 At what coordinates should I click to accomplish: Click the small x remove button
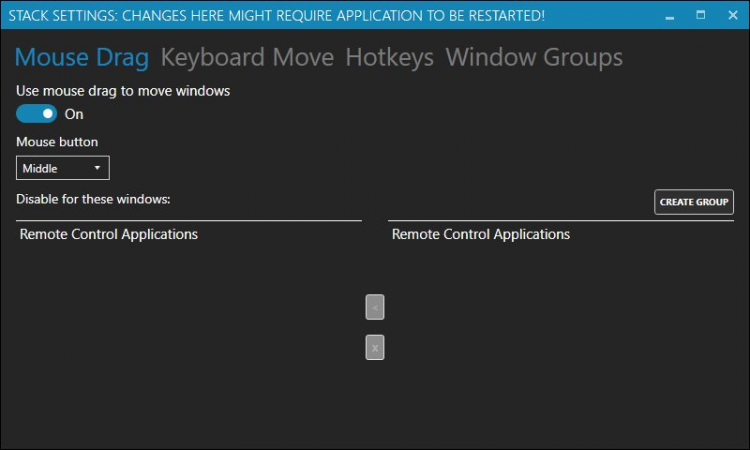(375, 348)
